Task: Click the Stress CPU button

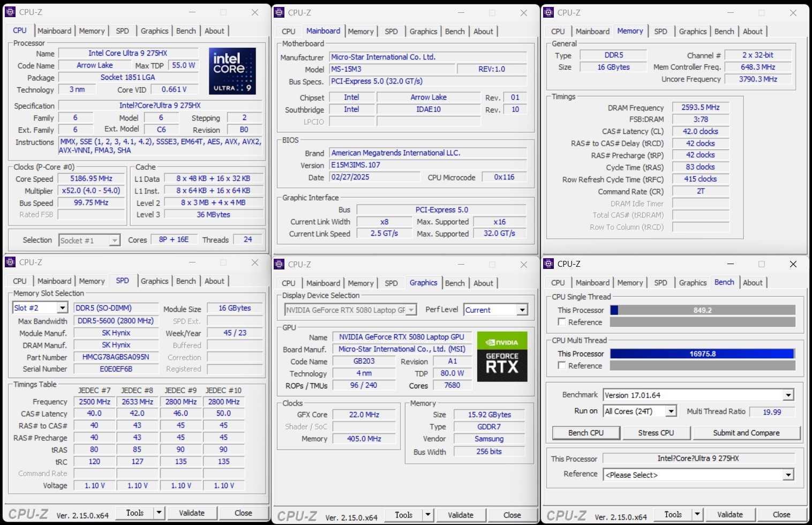Action: click(x=656, y=433)
